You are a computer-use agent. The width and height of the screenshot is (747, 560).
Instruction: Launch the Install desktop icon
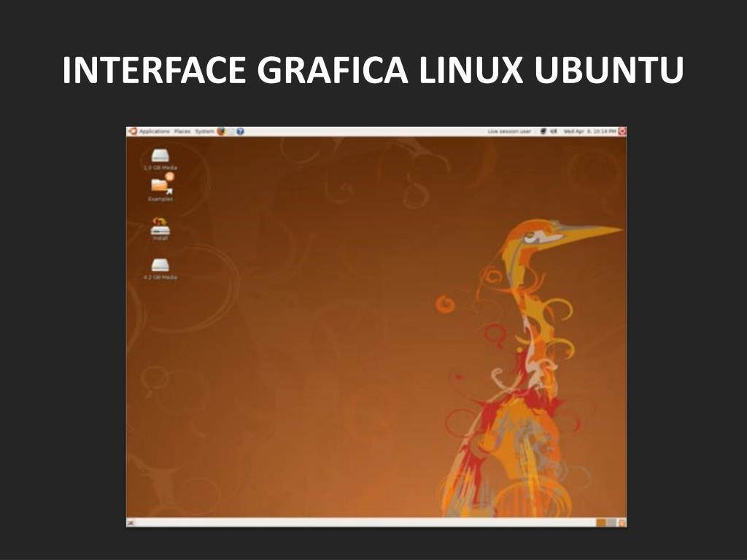(x=160, y=227)
